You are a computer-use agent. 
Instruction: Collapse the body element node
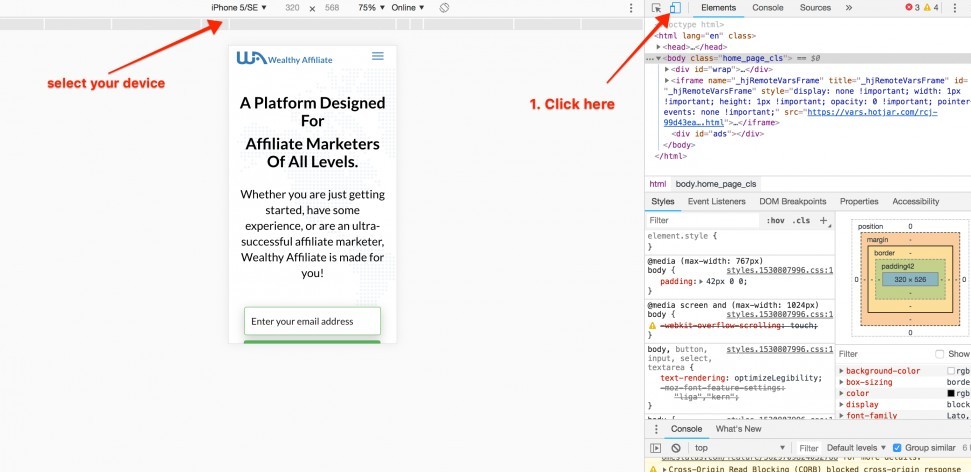659,58
